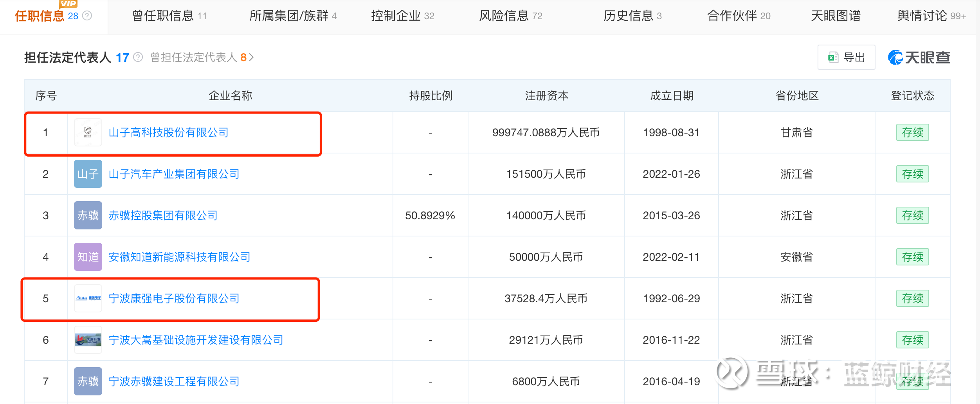This screenshot has width=980, height=404.
Task: Select the 赤骥 logo of 宁波赤骥建设工程
Action: click(x=88, y=381)
